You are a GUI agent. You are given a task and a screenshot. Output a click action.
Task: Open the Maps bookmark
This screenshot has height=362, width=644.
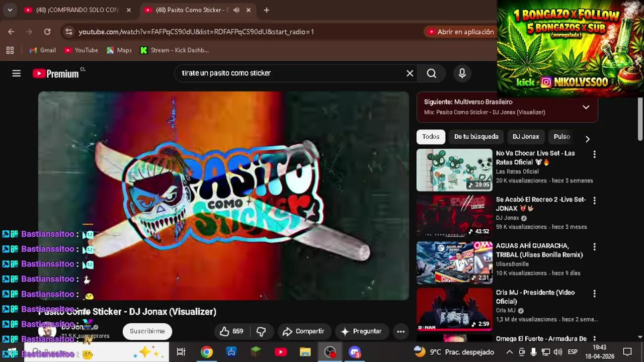pyautogui.click(x=119, y=50)
